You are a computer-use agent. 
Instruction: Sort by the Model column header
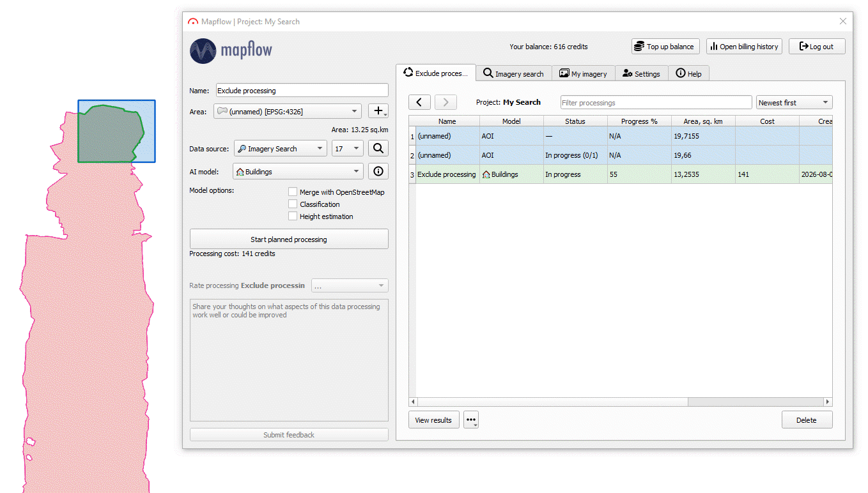pos(511,121)
